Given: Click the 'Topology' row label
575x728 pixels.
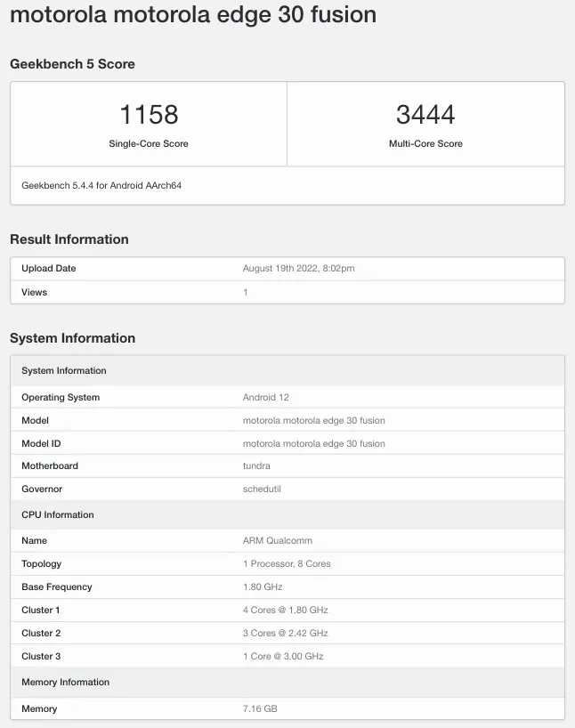Looking at the screenshot, I should coord(41,564).
